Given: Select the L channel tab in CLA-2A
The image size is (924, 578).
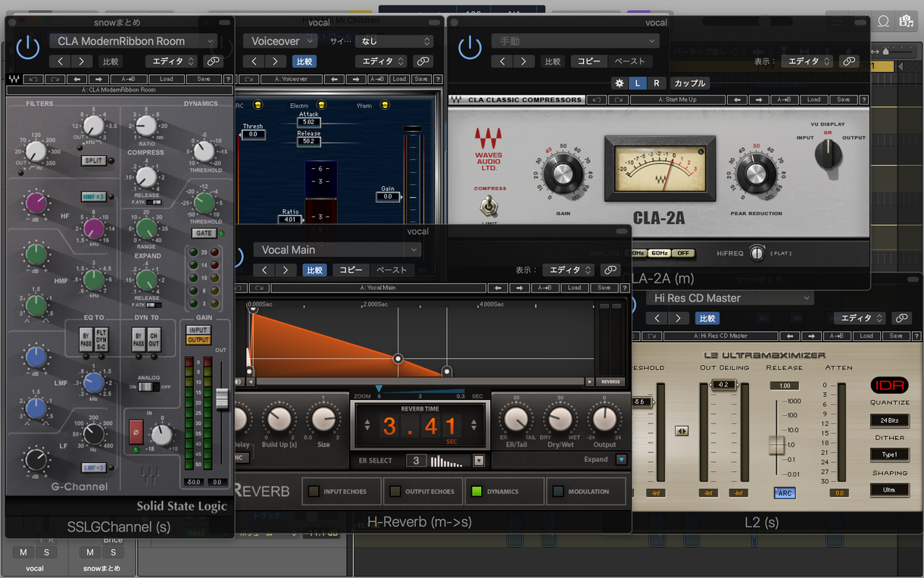Looking at the screenshot, I should tap(638, 83).
